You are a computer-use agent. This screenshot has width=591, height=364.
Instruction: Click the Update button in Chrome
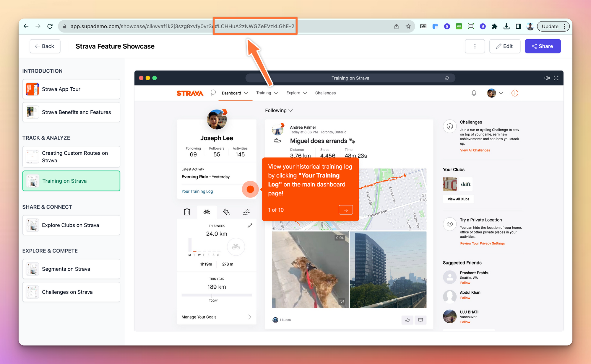coord(550,26)
